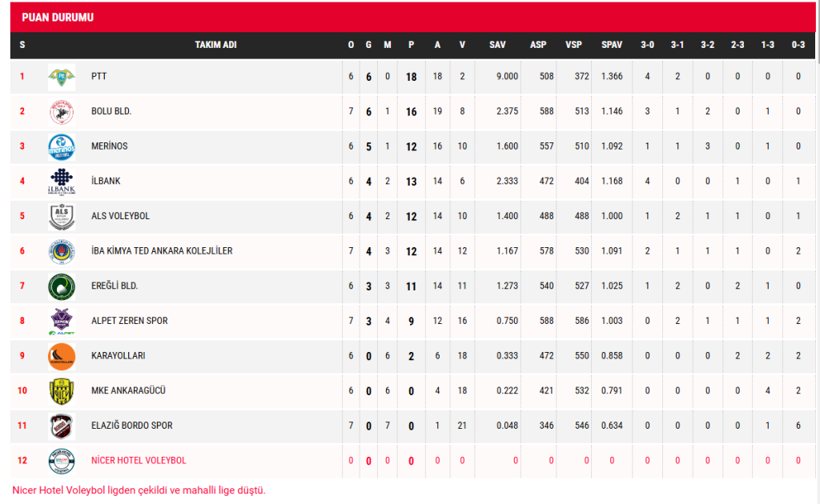Click the ALS Voleybol team logo
Screen dimensions: 820x504
62,217
